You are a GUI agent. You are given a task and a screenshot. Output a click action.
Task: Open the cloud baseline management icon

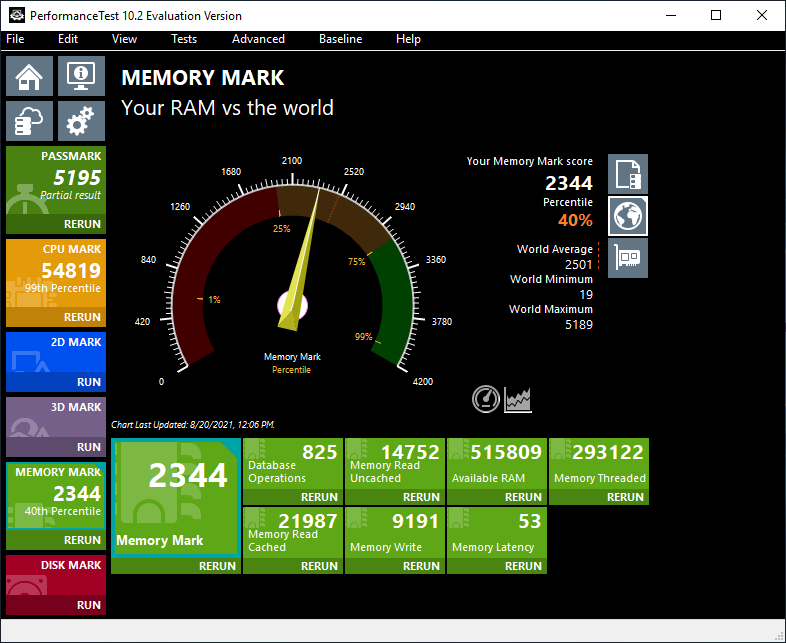pyautogui.click(x=30, y=121)
